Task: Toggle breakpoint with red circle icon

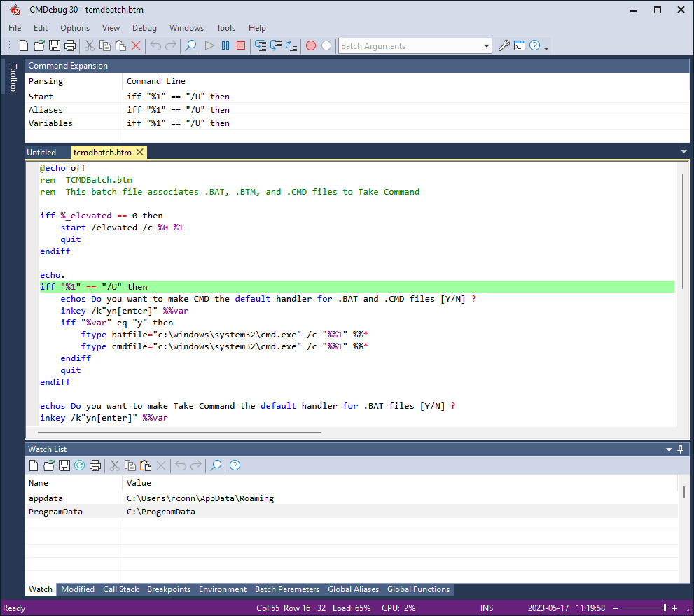Action: (x=311, y=45)
